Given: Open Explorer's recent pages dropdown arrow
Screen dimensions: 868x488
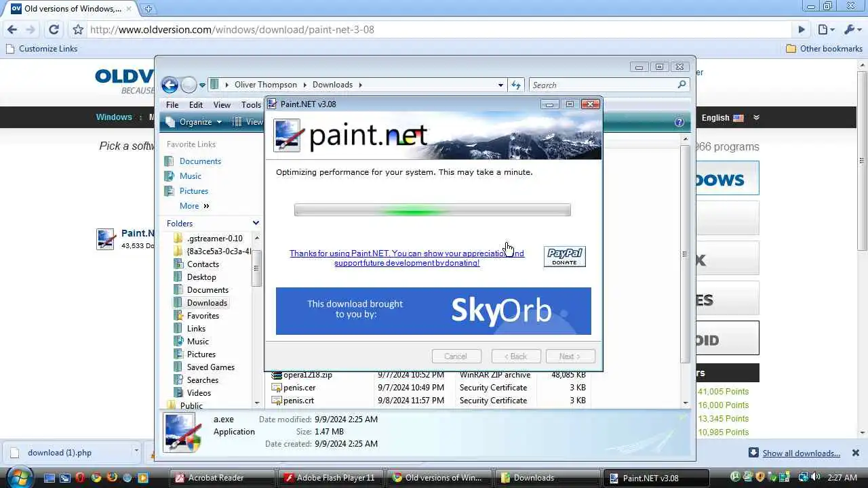Looking at the screenshot, I should point(202,85).
